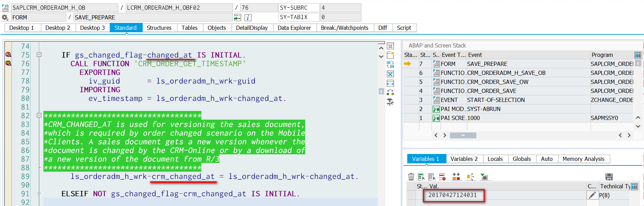This screenshot has width=644, height=206.
Task: Click right chevron beside stack horizontal scrollbar
Action: tap(445, 135)
